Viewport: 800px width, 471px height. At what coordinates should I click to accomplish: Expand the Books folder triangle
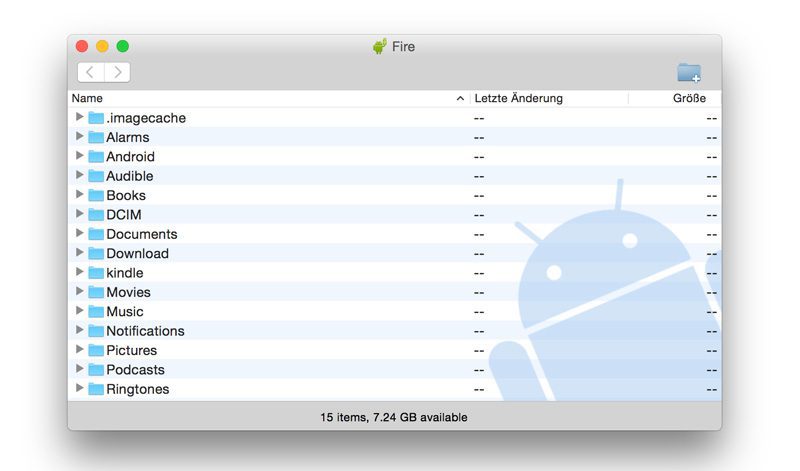pyautogui.click(x=79, y=194)
